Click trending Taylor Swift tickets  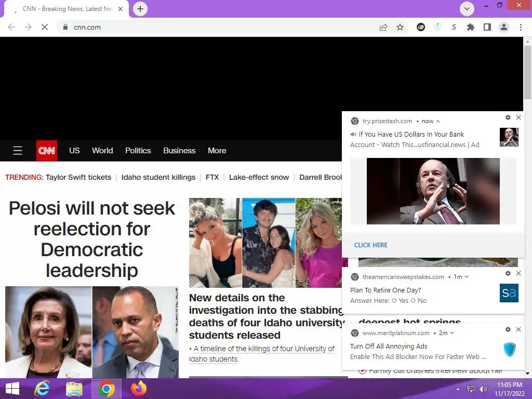pyautogui.click(x=78, y=178)
